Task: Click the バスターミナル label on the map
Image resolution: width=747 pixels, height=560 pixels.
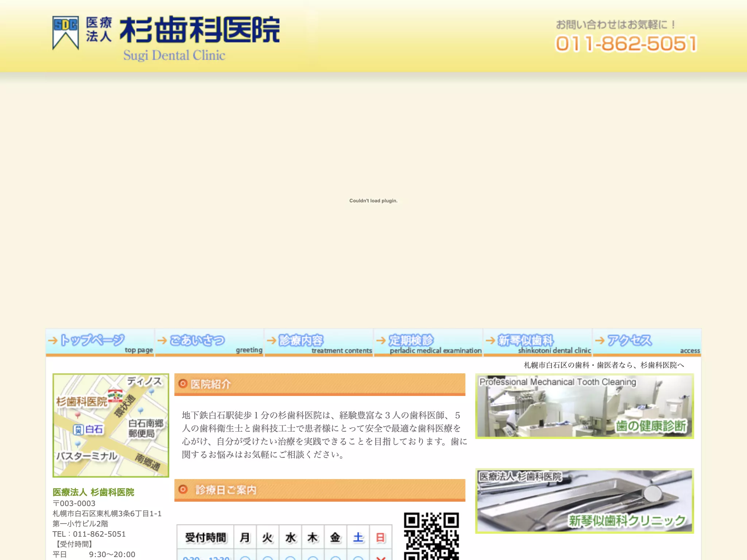Action: click(87, 456)
